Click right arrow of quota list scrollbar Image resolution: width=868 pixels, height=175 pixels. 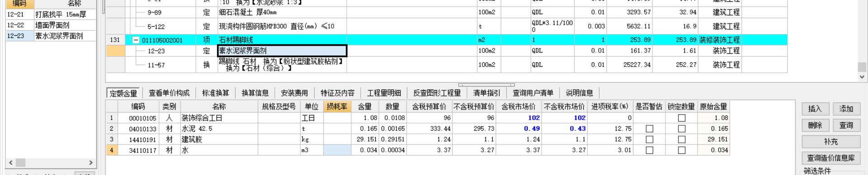(x=91, y=162)
